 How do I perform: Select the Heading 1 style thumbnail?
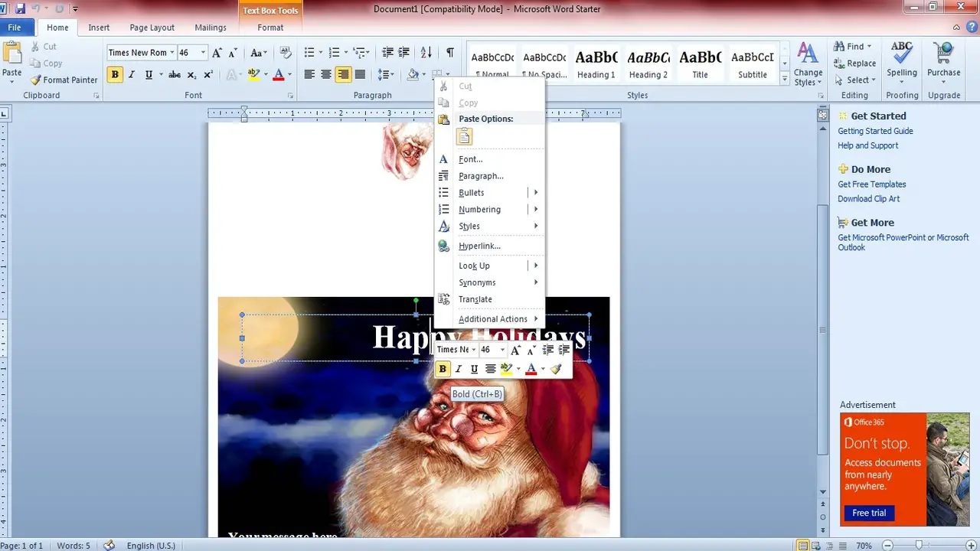(x=596, y=64)
